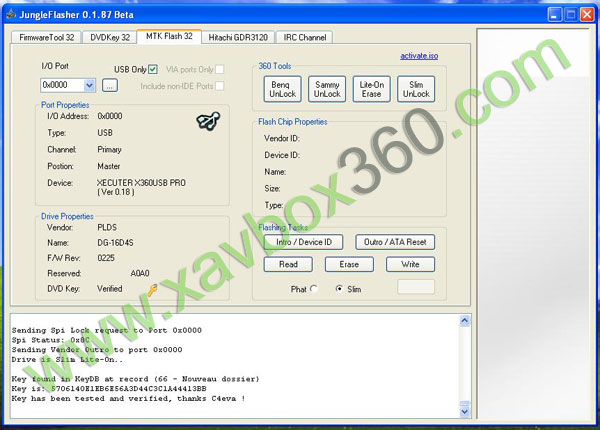Click the F/W Rev value 0225

point(106,258)
